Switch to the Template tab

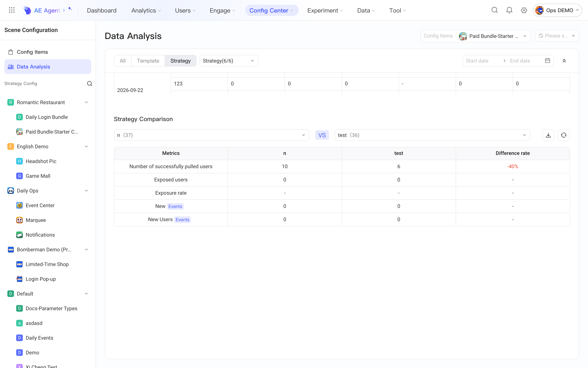tap(148, 61)
